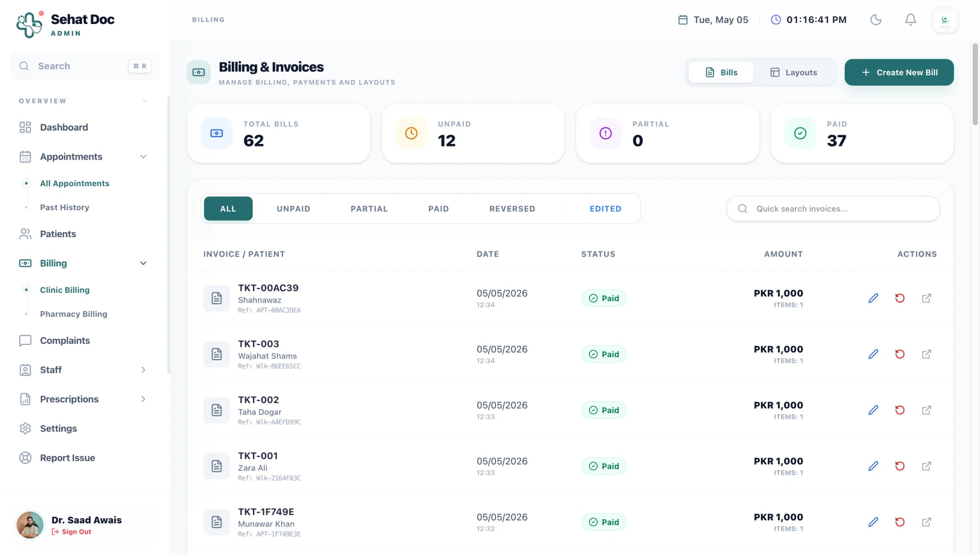Image resolution: width=980 pixels, height=555 pixels.
Task: Reverse the TKT-003 bill via red icon
Action: 900,354
